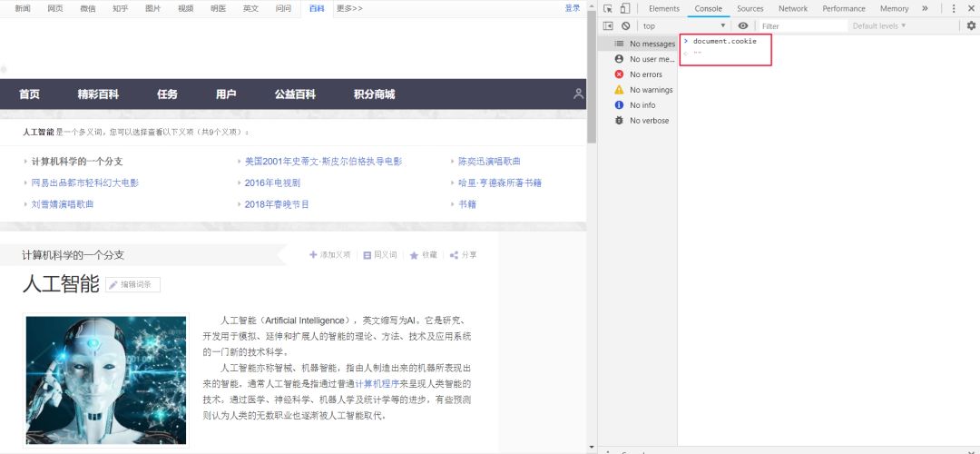
Task: Click 登录 login link
Action: (573, 8)
